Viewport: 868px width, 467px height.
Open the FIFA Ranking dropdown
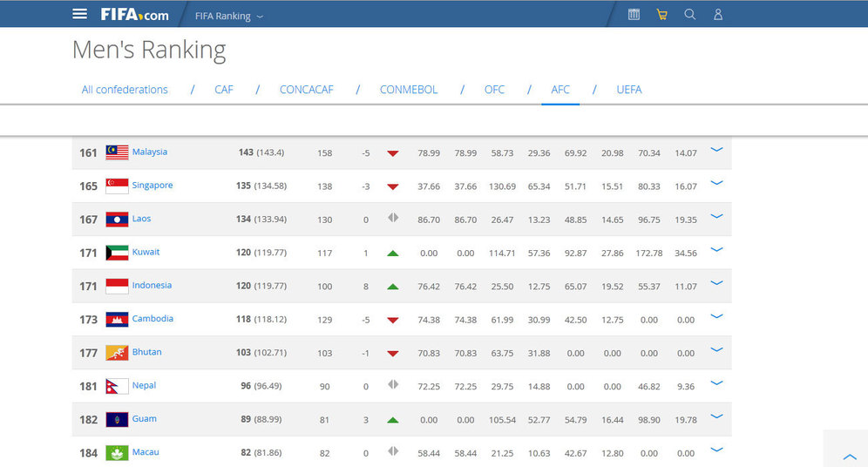click(x=229, y=16)
